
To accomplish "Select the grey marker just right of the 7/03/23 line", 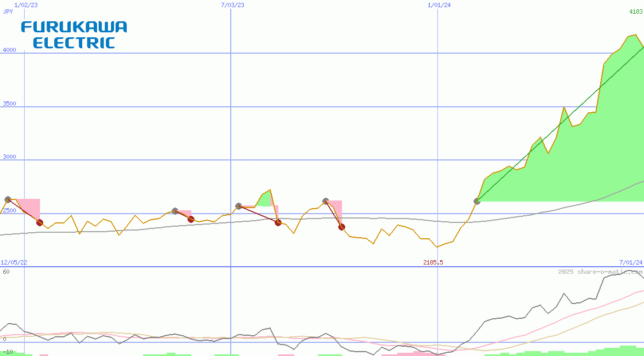I will coord(238,206).
